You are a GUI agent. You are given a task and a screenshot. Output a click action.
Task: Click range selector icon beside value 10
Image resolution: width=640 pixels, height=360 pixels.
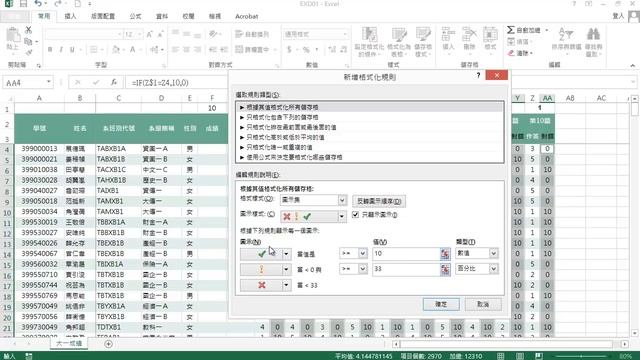point(445,253)
